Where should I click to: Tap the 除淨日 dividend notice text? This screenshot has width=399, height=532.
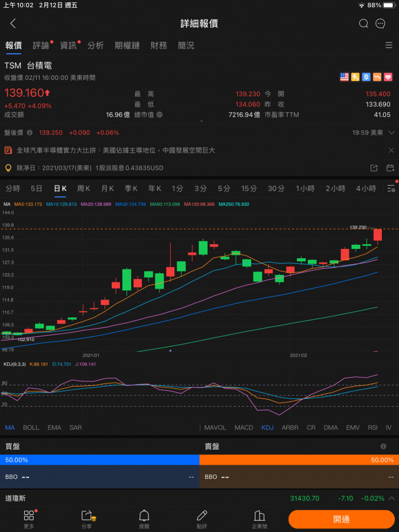pyautogui.click(x=90, y=168)
